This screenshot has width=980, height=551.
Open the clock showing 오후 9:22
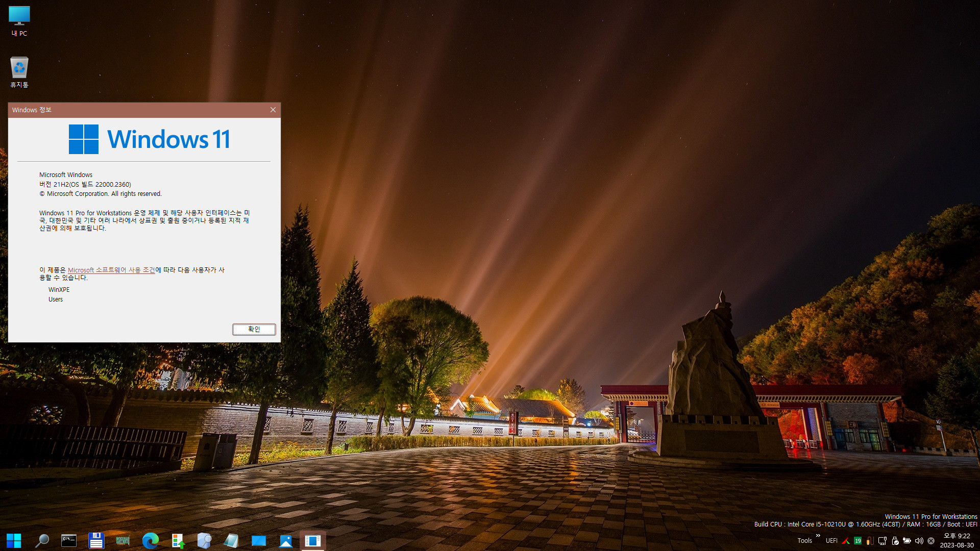[x=957, y=540]
